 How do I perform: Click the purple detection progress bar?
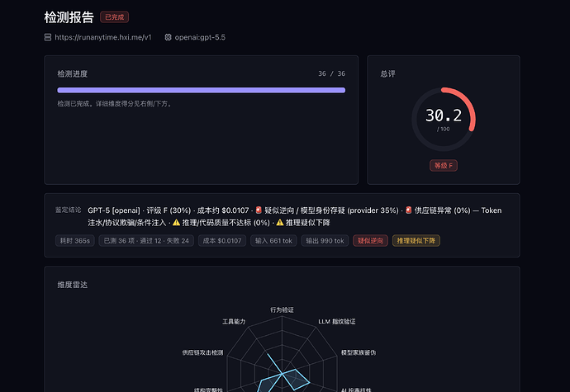coord(202,90)
